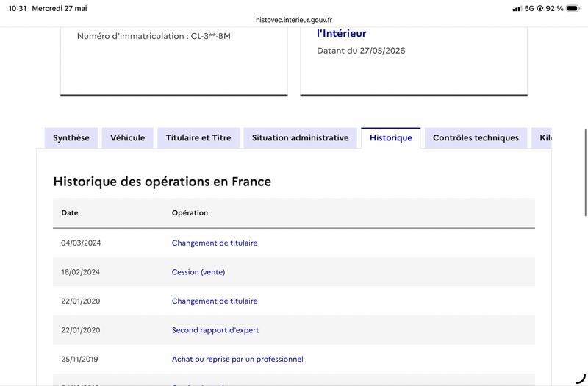The image size is (588, 386).
Task: Tap the histovec.interieur.gouv.fr address bar
Action: click(x=294, y=20)
